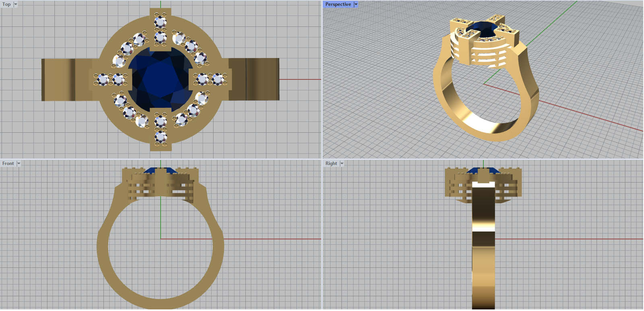Select the leftmost diamond on the left cross arm
This screenshot has height=311, width=644.
point(102,79)
